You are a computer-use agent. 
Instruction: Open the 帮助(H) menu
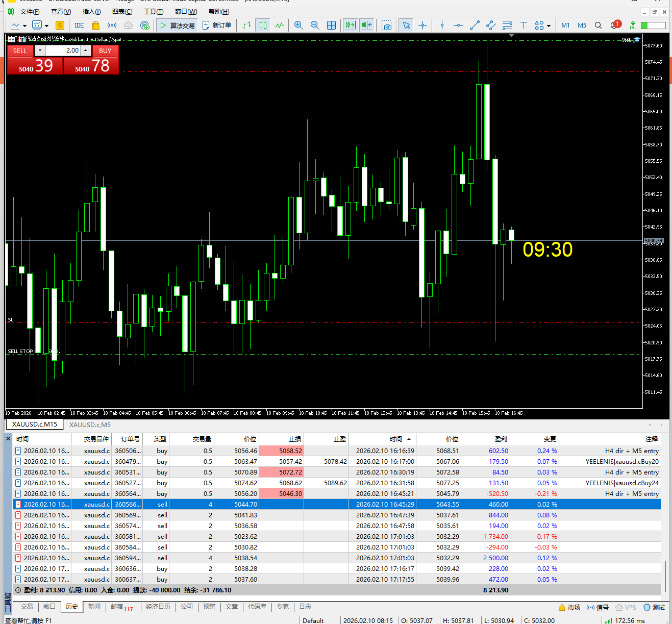click(x=219, y=12)
